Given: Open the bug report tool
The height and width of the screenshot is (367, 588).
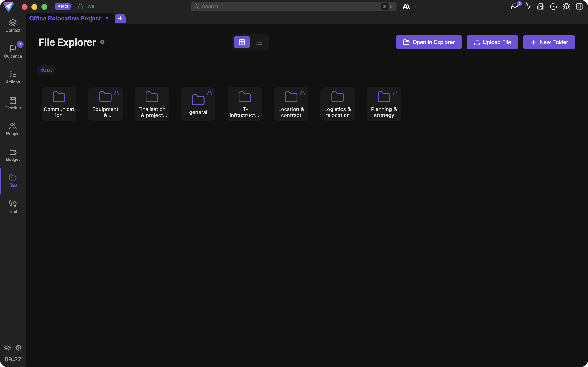Looking at the screenshot, I should point(566,6).
